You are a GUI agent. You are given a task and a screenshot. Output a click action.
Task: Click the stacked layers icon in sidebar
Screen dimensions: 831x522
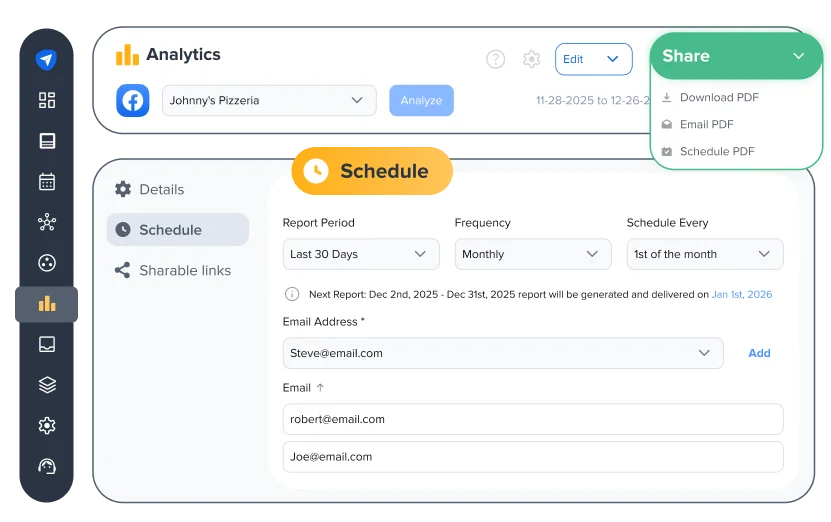pyautogui.click(x=47, y=385)
